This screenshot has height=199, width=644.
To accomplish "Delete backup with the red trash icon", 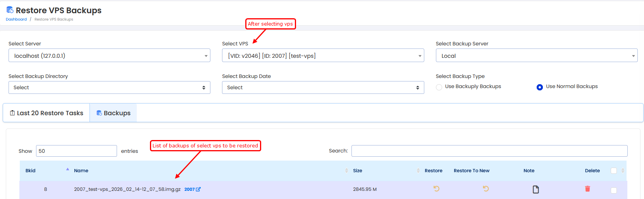I will (587, 189).
